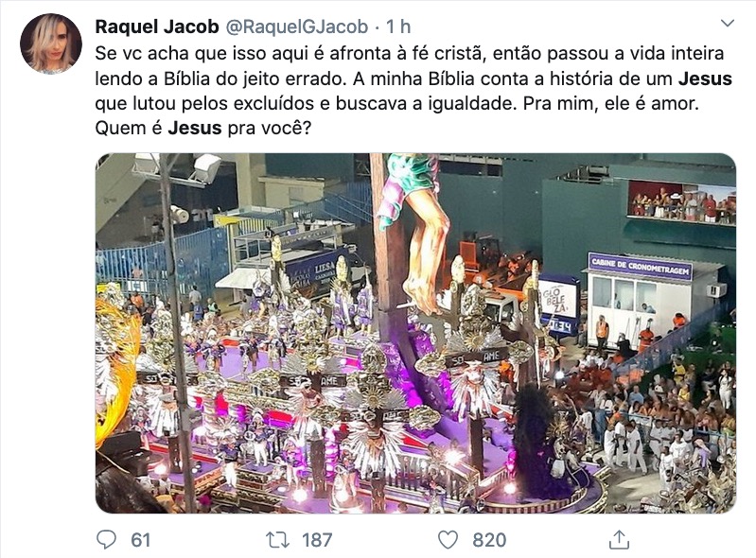The width and height of the screenshot is (756, 558).
Task: Open the Raquel Jacob display name link
Action: coord(157,27)
